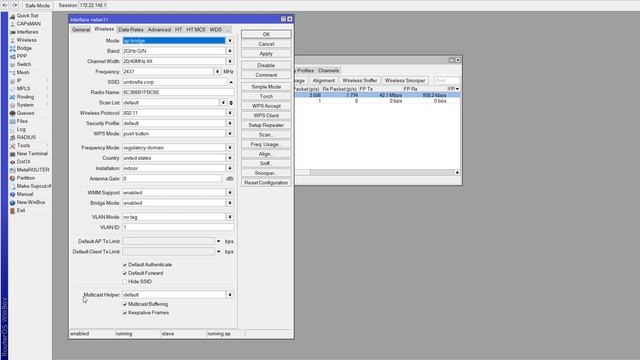
Task: Switch to the General tab
Action: tap(81, 29)
